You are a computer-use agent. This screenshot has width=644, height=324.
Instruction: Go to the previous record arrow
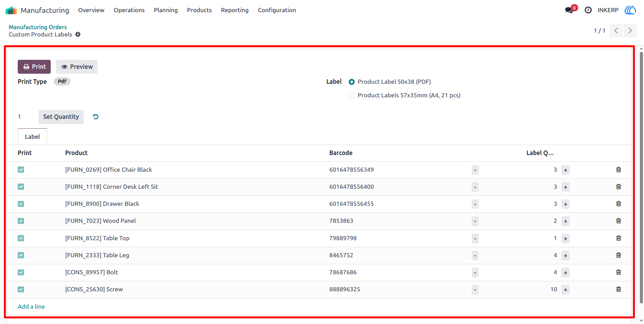coord(616,31)
